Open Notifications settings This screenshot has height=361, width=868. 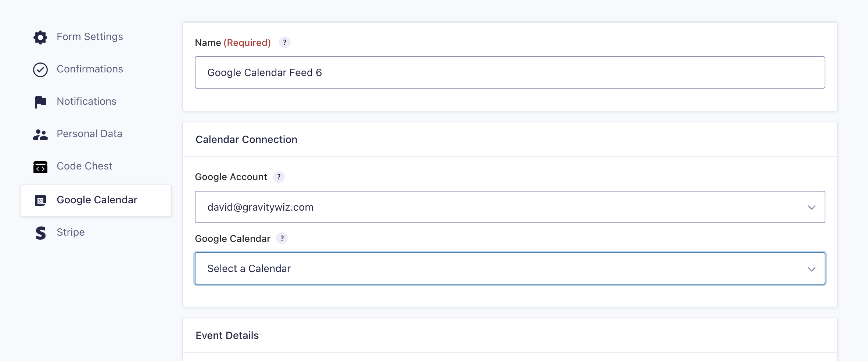[x=86, y=101]
